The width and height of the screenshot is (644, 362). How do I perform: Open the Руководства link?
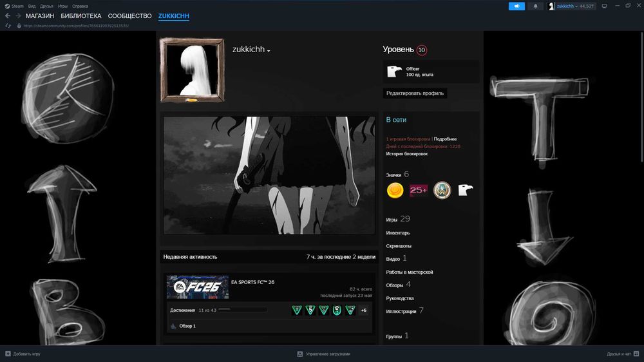click(x=400, y=298)
